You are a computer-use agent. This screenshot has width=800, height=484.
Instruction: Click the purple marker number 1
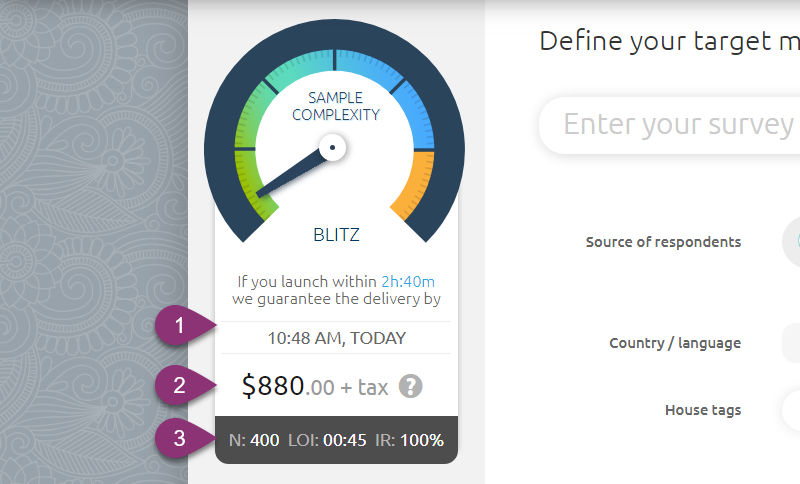pos(180,326)
